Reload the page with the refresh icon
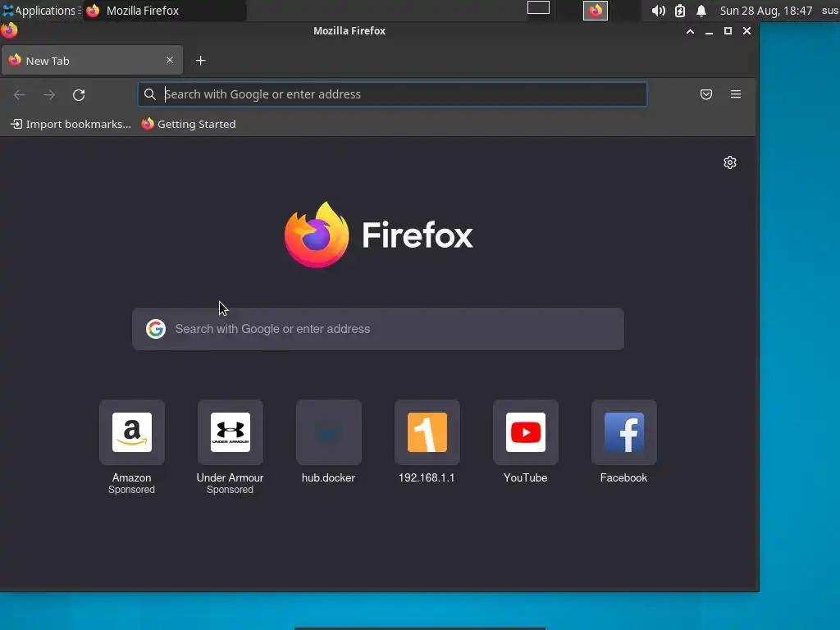Screen dimensions: 840x630 click(x=79, y=95)
